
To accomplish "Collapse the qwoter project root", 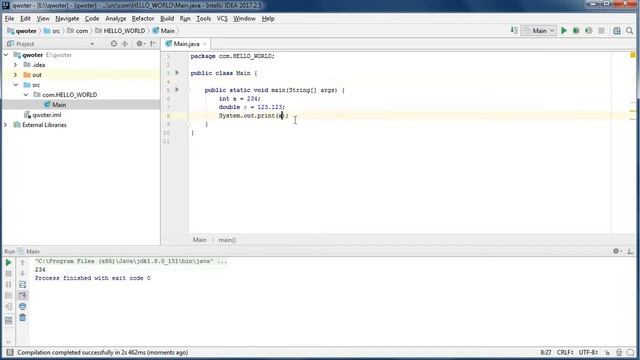I will click(x=6, y=55).
